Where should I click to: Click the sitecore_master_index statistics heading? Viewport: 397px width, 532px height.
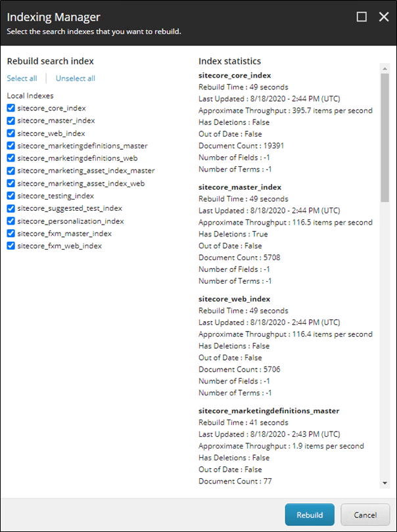(240, 187)
